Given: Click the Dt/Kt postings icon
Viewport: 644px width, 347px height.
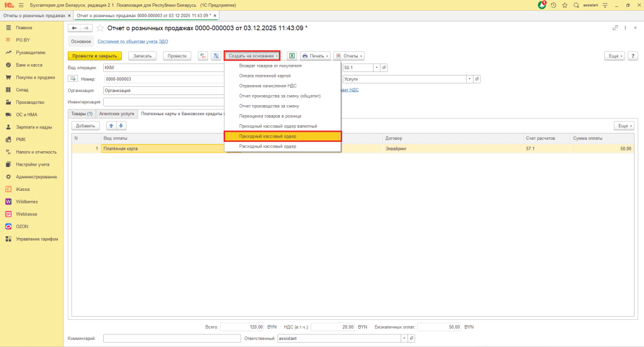Looking at the screenshot, I should (x=203, y=55).
